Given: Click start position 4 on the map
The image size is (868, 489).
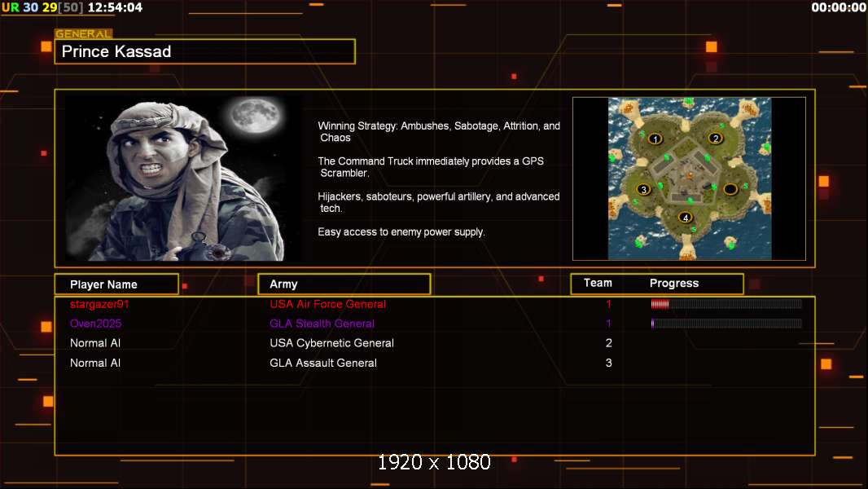Looking at the screenshot, I should [686, 218].
